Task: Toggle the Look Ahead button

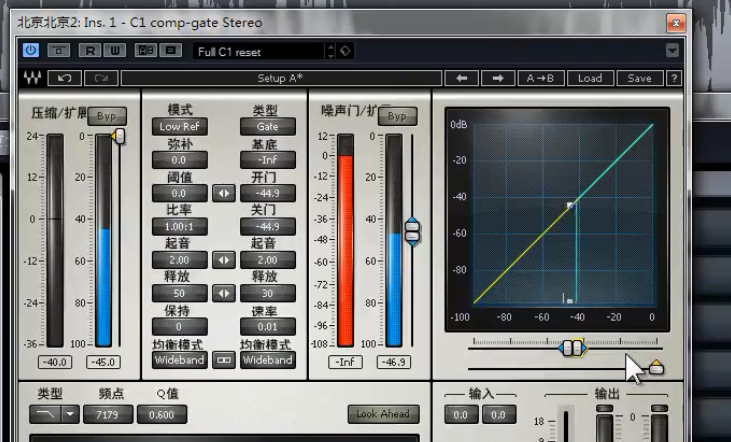Action: [x=383, y=414]
